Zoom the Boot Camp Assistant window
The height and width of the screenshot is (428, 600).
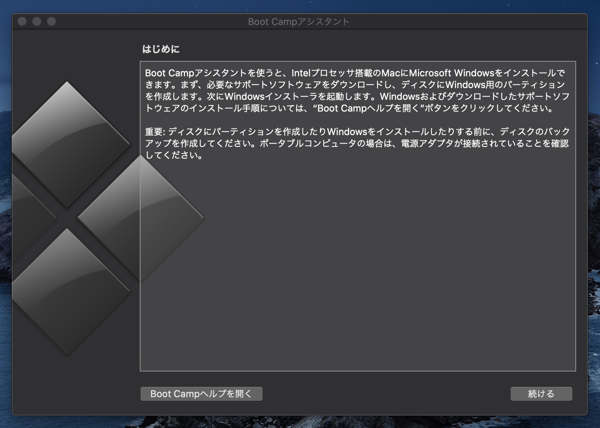pos(51,21)
